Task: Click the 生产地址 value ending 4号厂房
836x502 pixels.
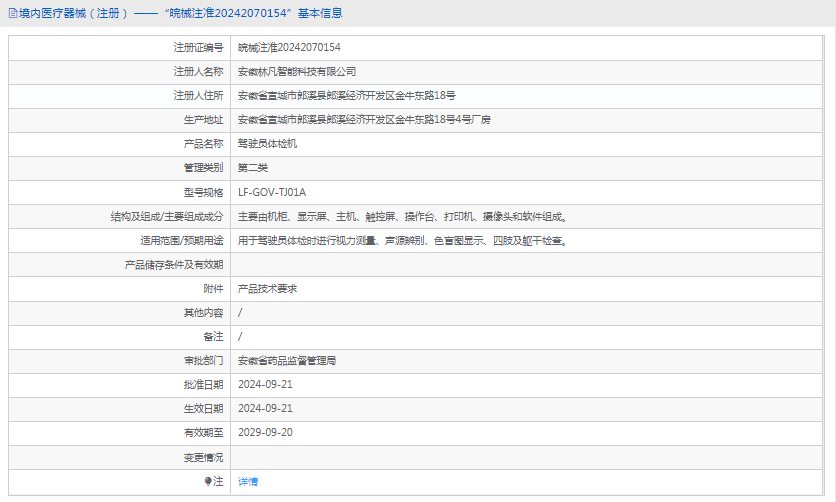Action: coord(364,119)
